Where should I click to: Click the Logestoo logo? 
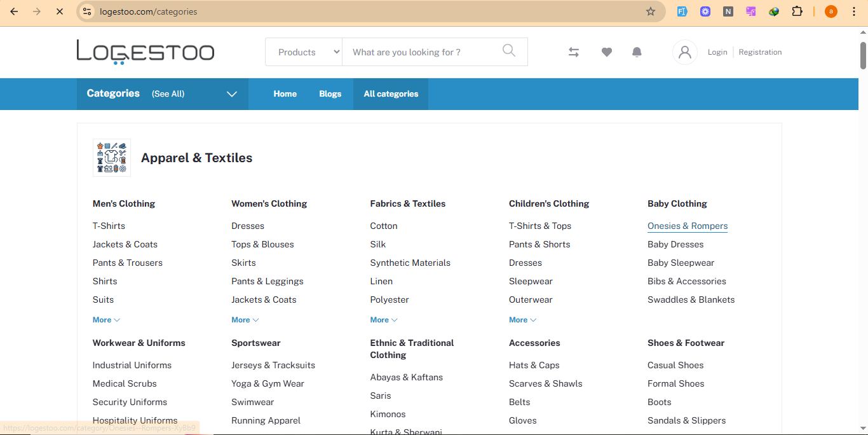(x=146, y=52)
